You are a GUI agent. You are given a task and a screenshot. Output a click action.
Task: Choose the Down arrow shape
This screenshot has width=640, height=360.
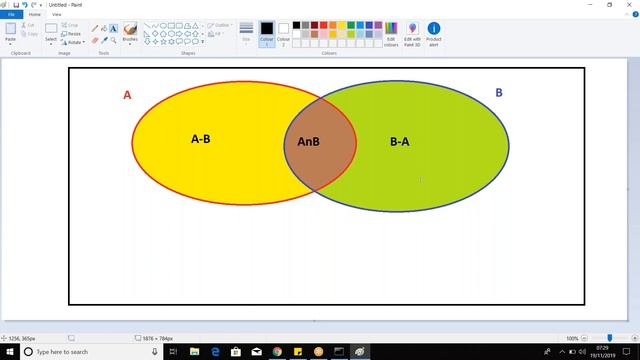coord(147,42)
